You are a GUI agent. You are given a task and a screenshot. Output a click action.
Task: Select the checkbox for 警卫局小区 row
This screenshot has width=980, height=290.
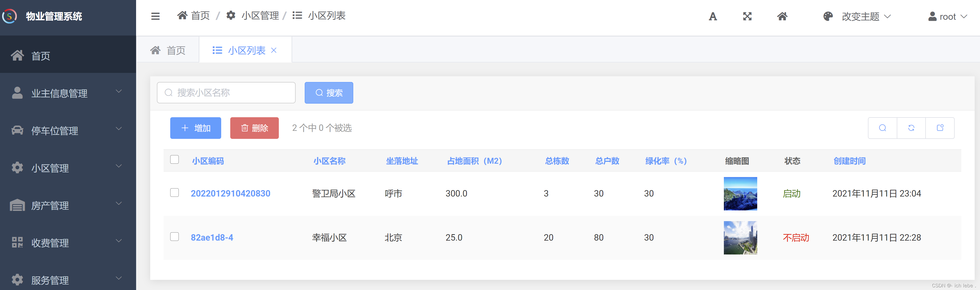pos(174,193)
